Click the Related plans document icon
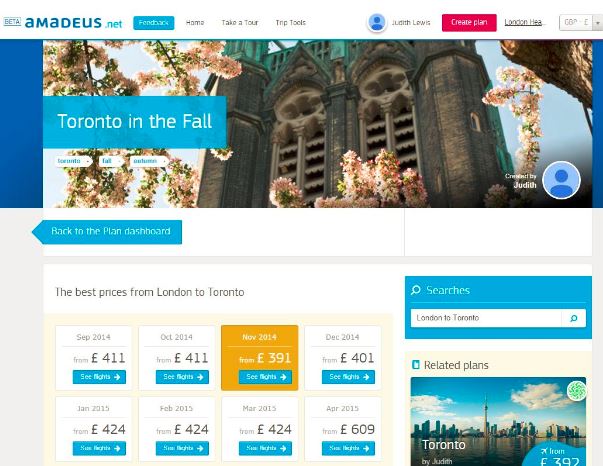Viewport: 603px width, 466px height. [x=415, y=364]
